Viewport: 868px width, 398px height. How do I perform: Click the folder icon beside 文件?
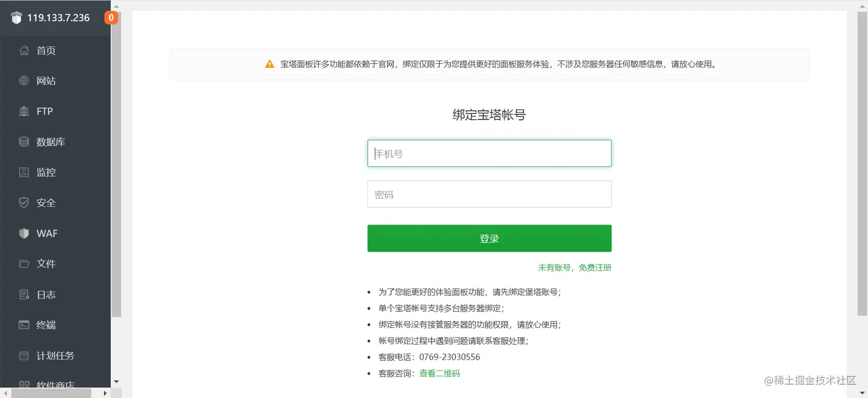[24, 264]
